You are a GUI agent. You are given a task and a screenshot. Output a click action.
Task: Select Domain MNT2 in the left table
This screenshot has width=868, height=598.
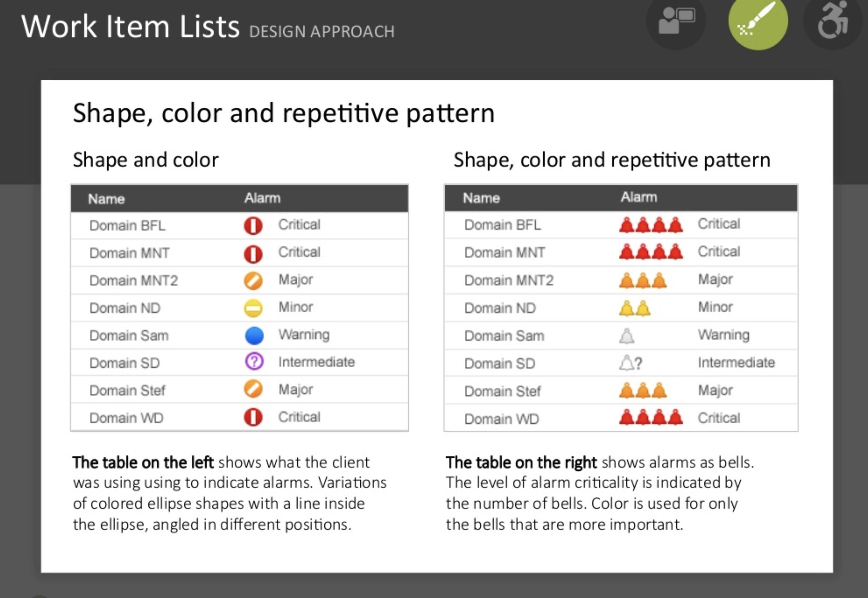pyautogui.click(x=133, y=281)
